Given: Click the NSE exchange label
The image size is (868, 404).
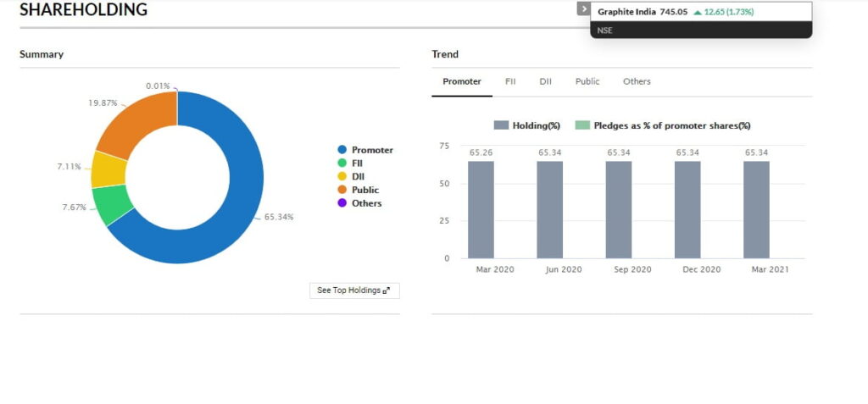Looking at the screenshot, I should 604,30.
